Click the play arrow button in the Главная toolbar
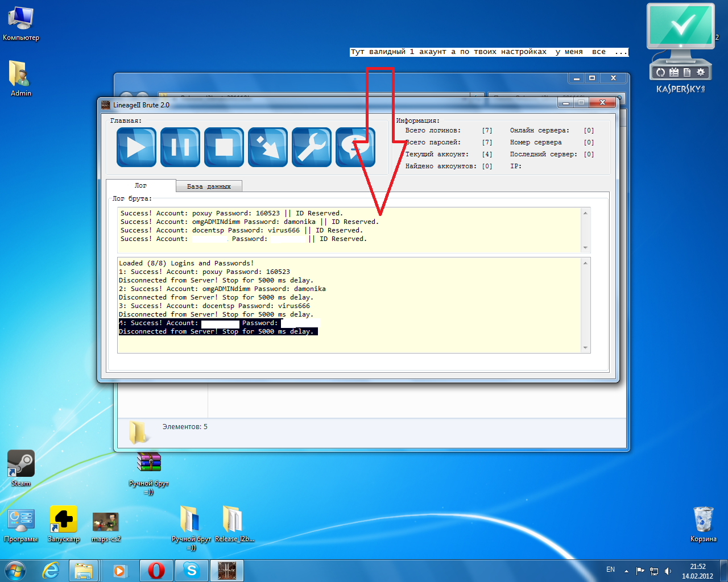The width and height of the screenshot is (728, 582). click(136, 147)
